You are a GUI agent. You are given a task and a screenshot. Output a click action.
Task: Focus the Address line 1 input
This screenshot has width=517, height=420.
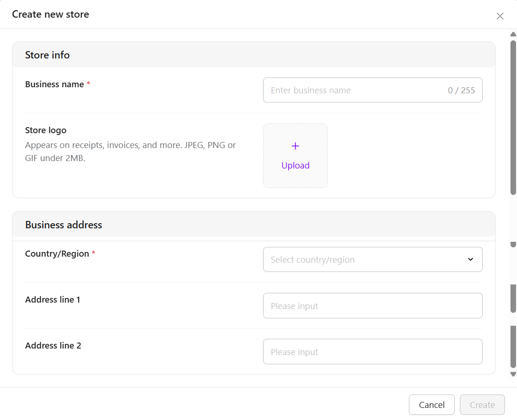(x=372, y=306)
